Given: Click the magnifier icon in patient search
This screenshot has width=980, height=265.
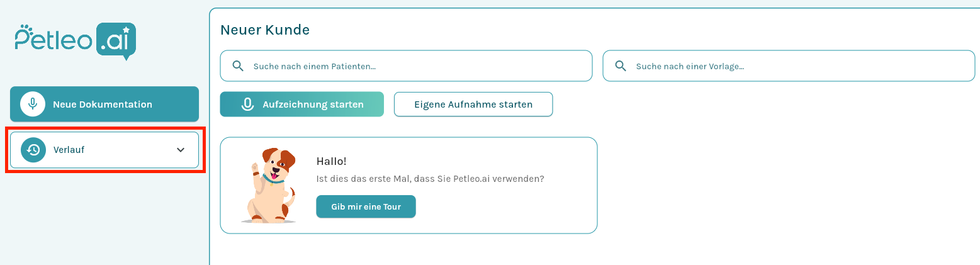Looking at the screenshot, I should coord(238,66).
